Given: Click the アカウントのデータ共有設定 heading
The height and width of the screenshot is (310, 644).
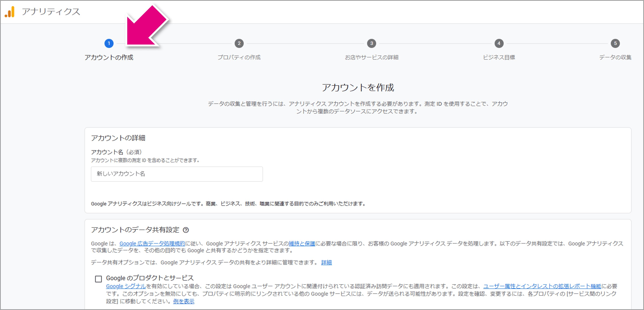Looking at the screenshot, I should pyautogui.click(x=135, y=230).
